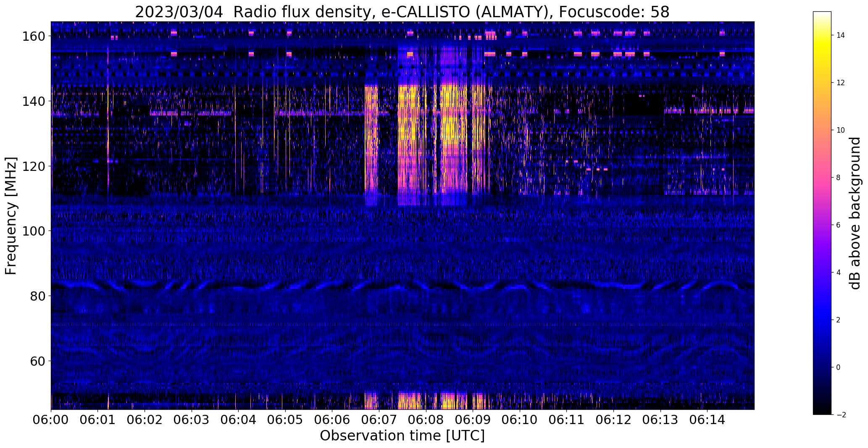Click the 06:02 time tick label
The width and height of the screenshot is (868, 448).
click(145, 420)
